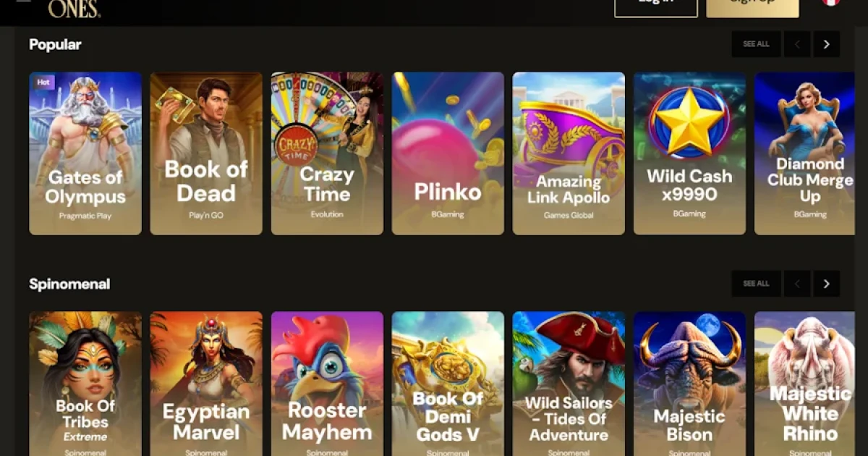Click See All for Spinomenal games
This screenshot has height=456, width=868.
(756, 284)
